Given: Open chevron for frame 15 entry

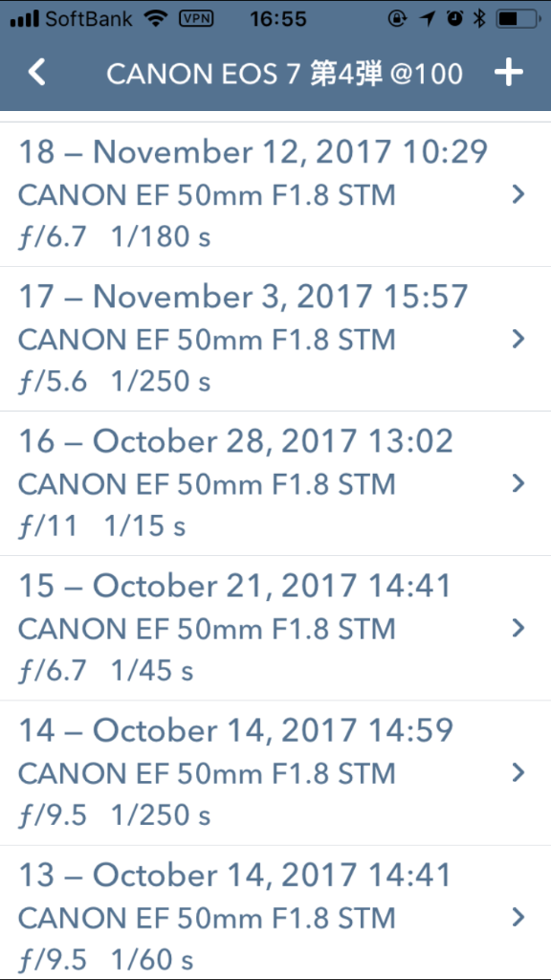Looking at the screenshot, I should click(x=518, y=628).
